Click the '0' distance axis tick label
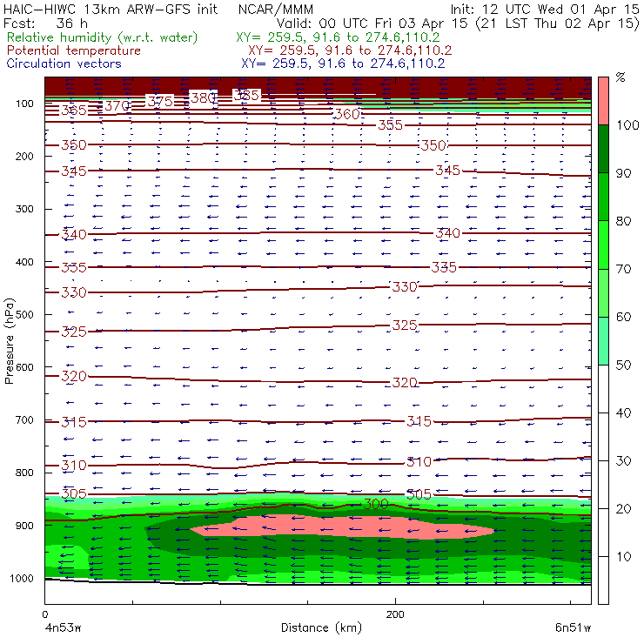644x644 pixels. [x=44, y=614]
